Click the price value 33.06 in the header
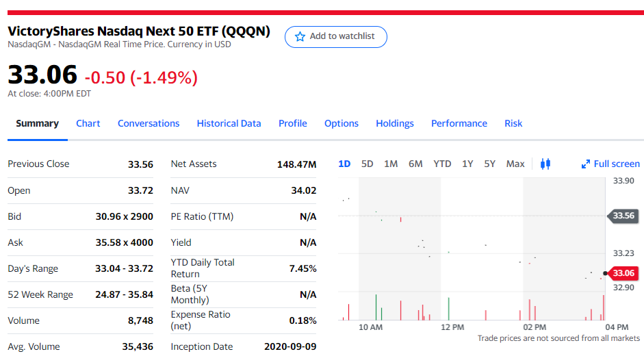The image size is (644, 356). [x=42, y=75]
